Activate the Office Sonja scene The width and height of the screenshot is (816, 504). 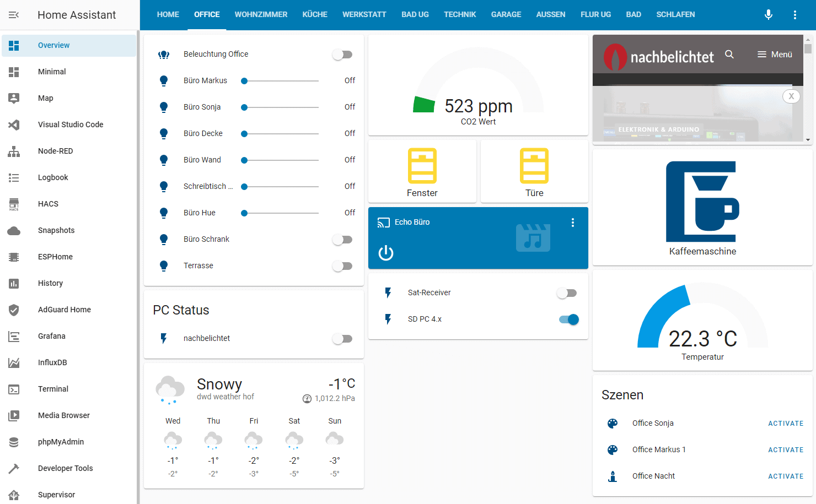tap(785, 424)
